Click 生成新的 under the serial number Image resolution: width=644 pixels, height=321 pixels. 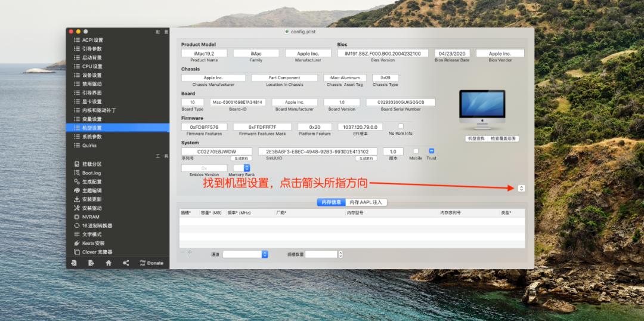[241, 158]
